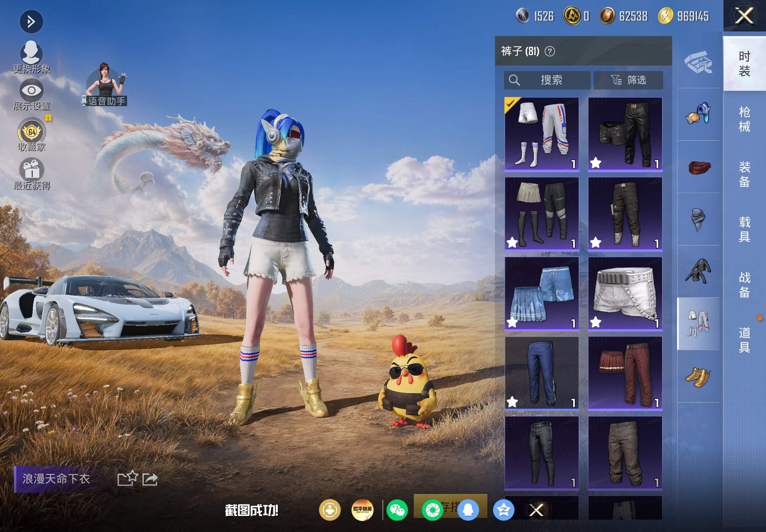The image size is (766, 532).
Task: Select the olive brown trousers item
Action: click(625, 453)
